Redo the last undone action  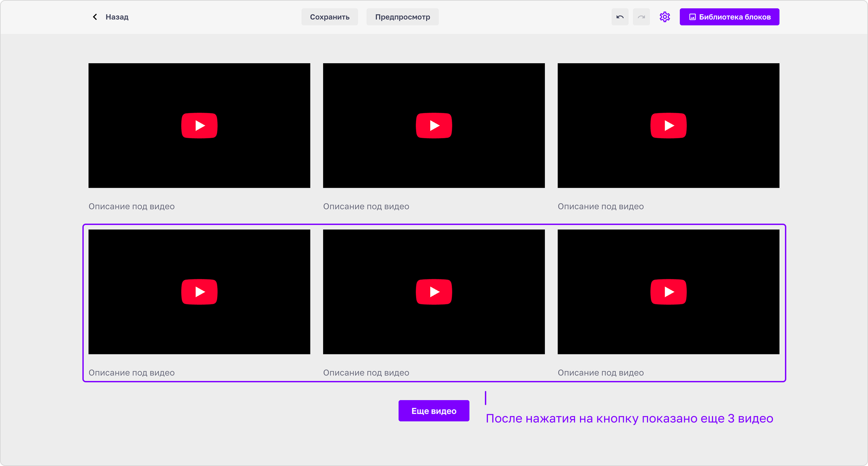tap(641, 17)
